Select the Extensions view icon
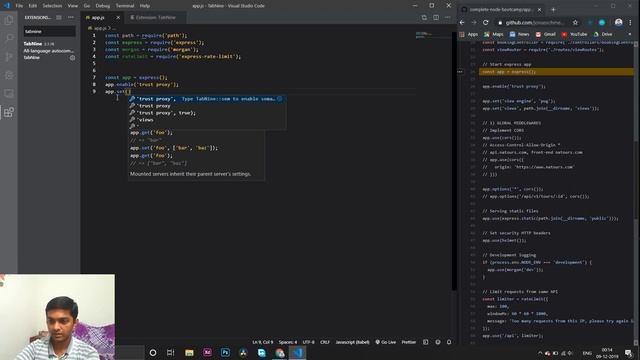Screen dimensions: 640x360 pyautogui.click(x=9, y=112)
